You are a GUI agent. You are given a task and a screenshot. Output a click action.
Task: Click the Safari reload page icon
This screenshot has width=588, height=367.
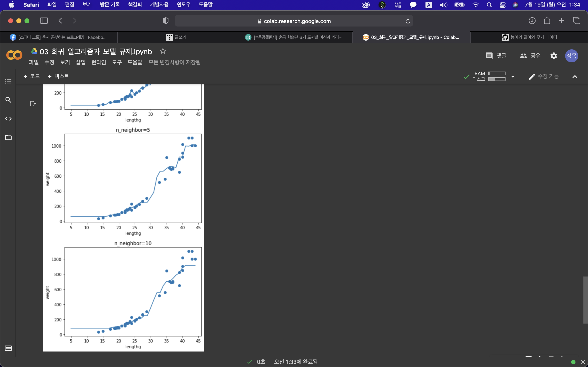tap(408, 21)
